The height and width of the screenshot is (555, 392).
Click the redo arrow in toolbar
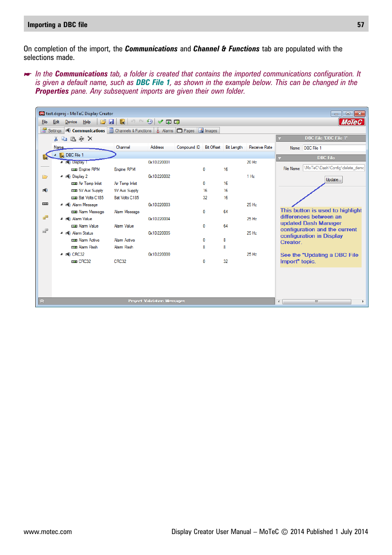(x=141, y=122)
